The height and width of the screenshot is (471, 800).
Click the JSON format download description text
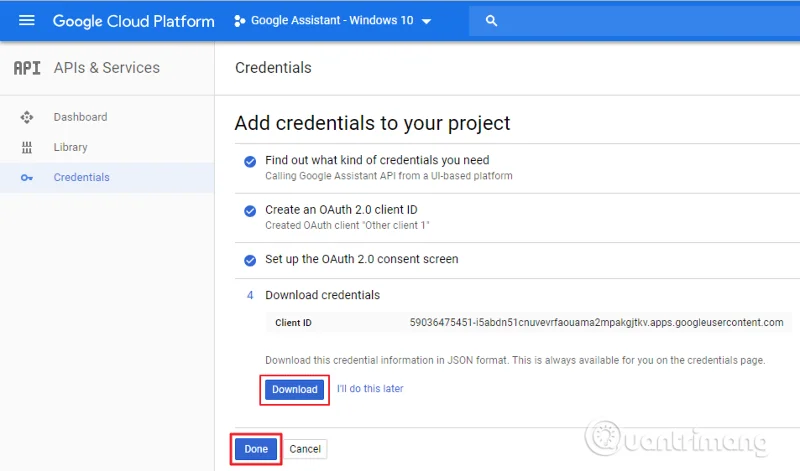[x=515, y=360]
